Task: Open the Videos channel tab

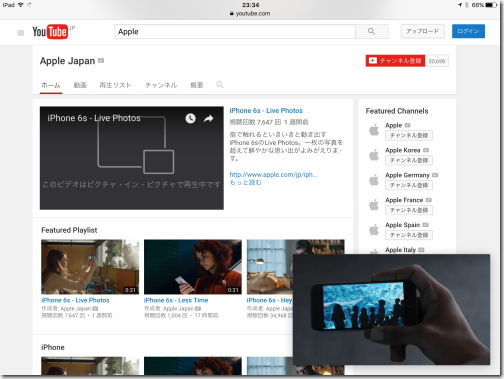Action: click(80, 85)
